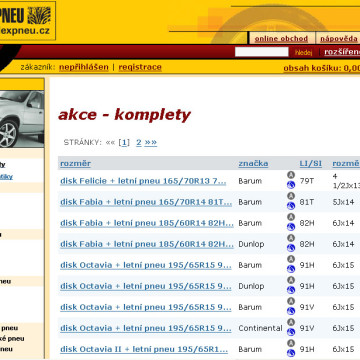Open disk Octavia 195/65R15 Dunlop 91H link

146,286
